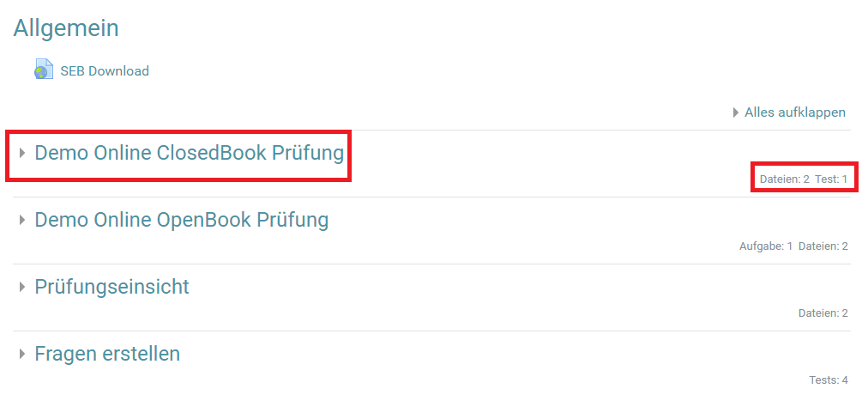
Task: Click the Tests: 4 activity count
Action: 829,380
